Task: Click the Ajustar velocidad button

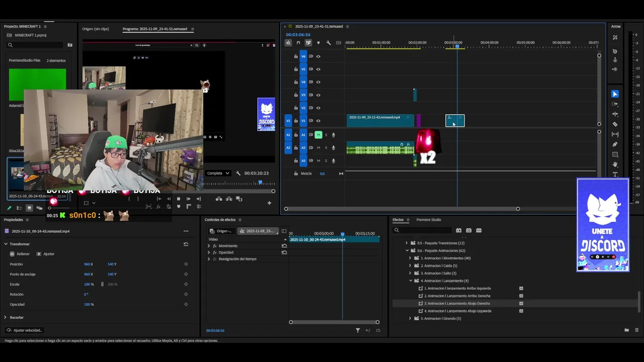Action: click(x=24, y=330)
